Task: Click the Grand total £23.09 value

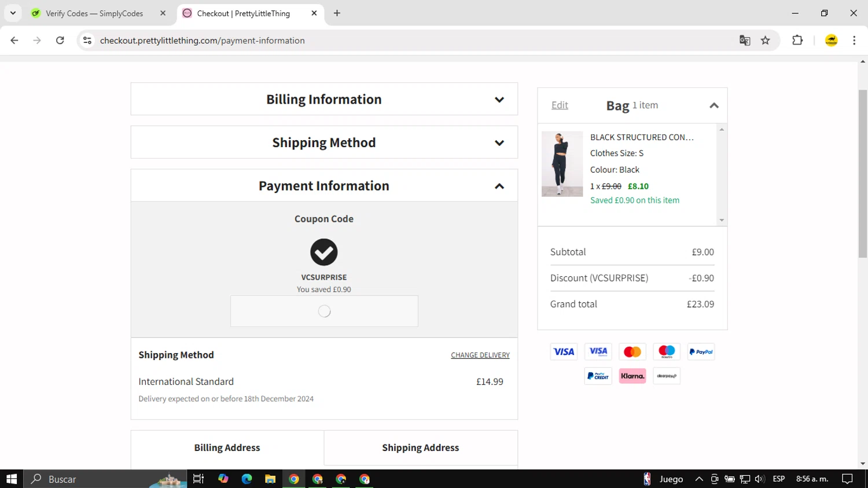Action: (700, 304)
